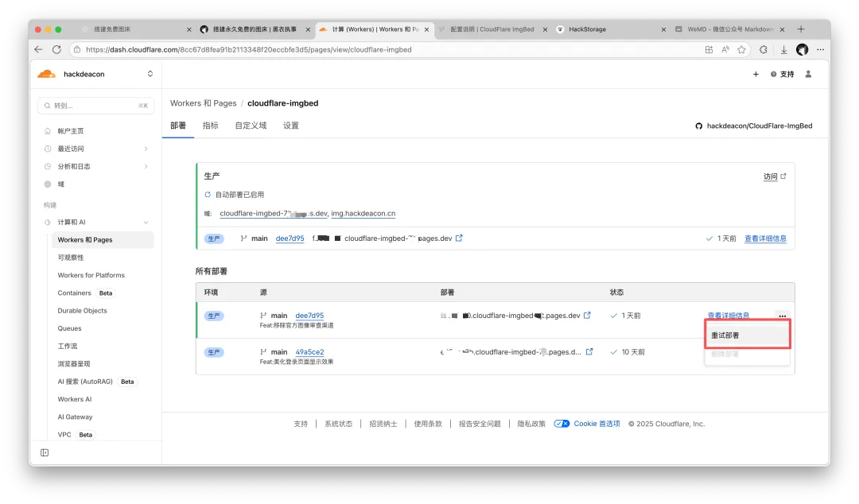Switch to the WeMD browser tab

tap(729, 29)
